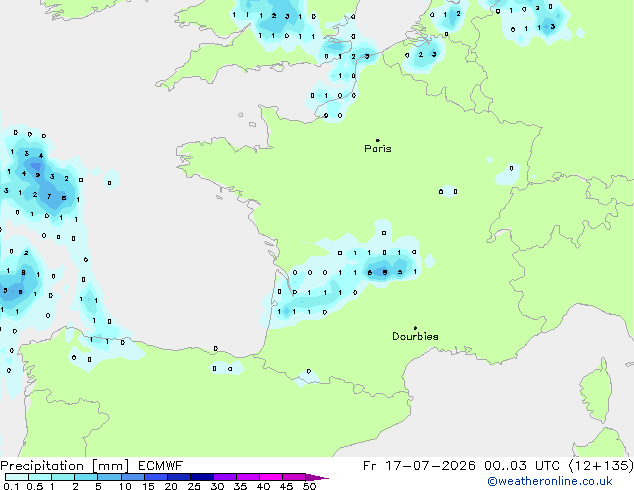Click the '10' legend scale label

tap(125, 486)
